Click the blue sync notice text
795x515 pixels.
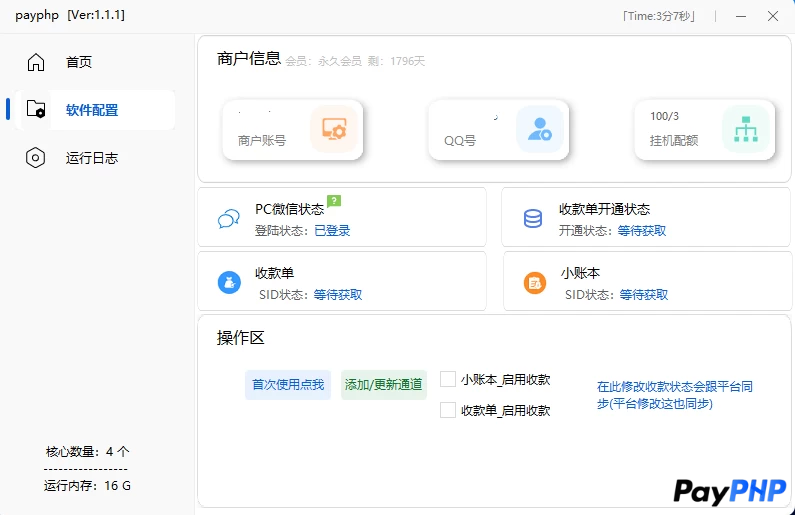click(x=675, y=395)
